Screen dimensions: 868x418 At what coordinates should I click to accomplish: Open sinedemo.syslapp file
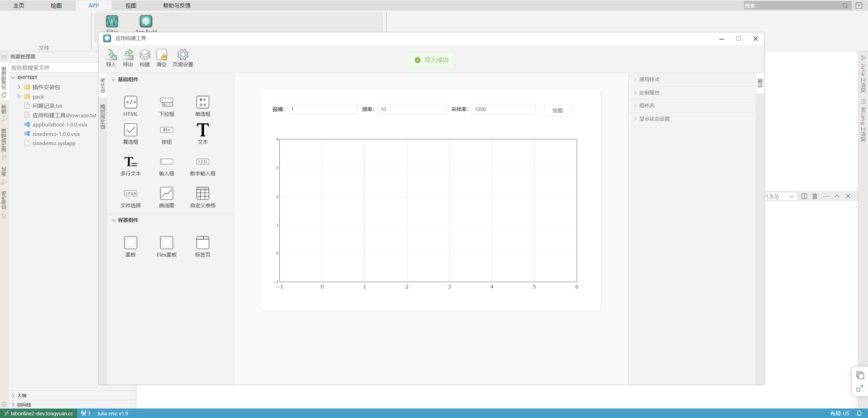[54, 143]
